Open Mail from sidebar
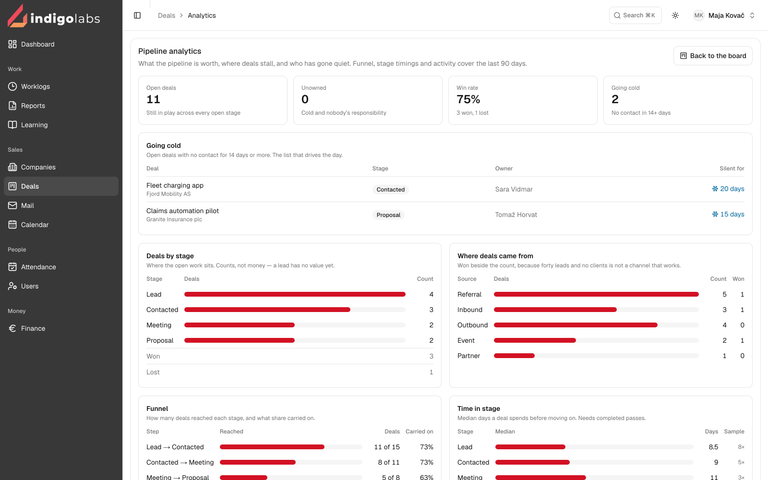Viewport: 768px width, 480px height. coord(61,205)
